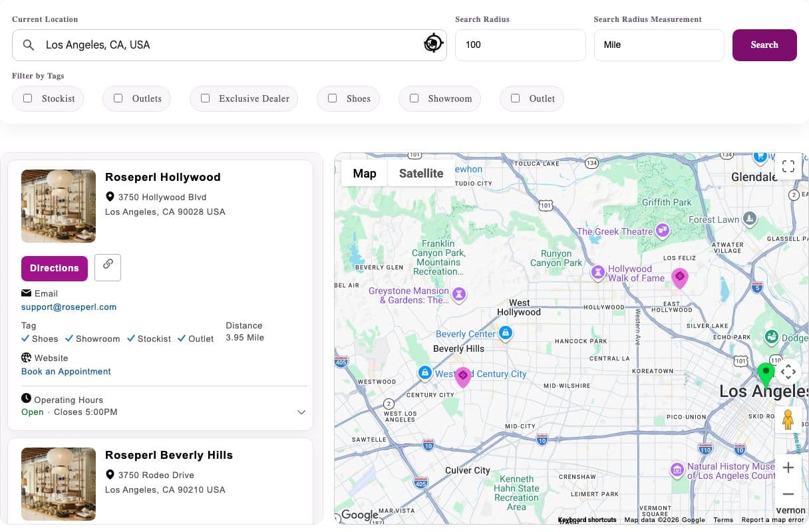Screen dimensions: 809x532
Task: Click the Westfield Century City shopping pin
Action: tap(424, 373)
